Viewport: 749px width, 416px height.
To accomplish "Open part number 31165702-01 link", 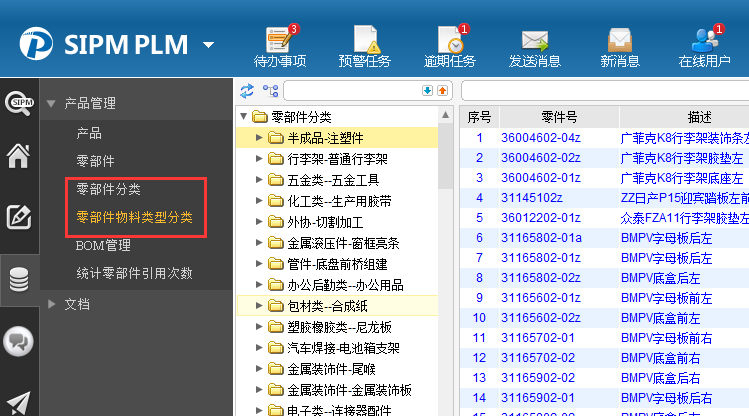I will click(x=538, y=338).
